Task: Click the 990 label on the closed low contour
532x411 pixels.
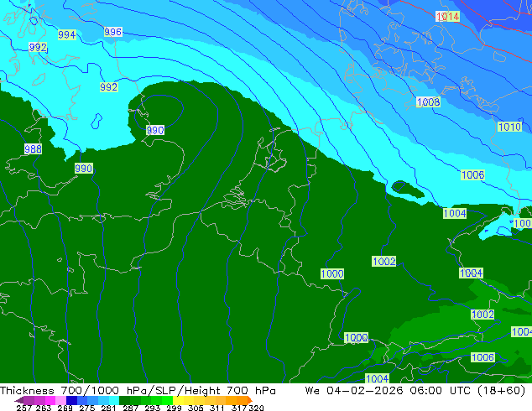Action: tap(155, 130)
